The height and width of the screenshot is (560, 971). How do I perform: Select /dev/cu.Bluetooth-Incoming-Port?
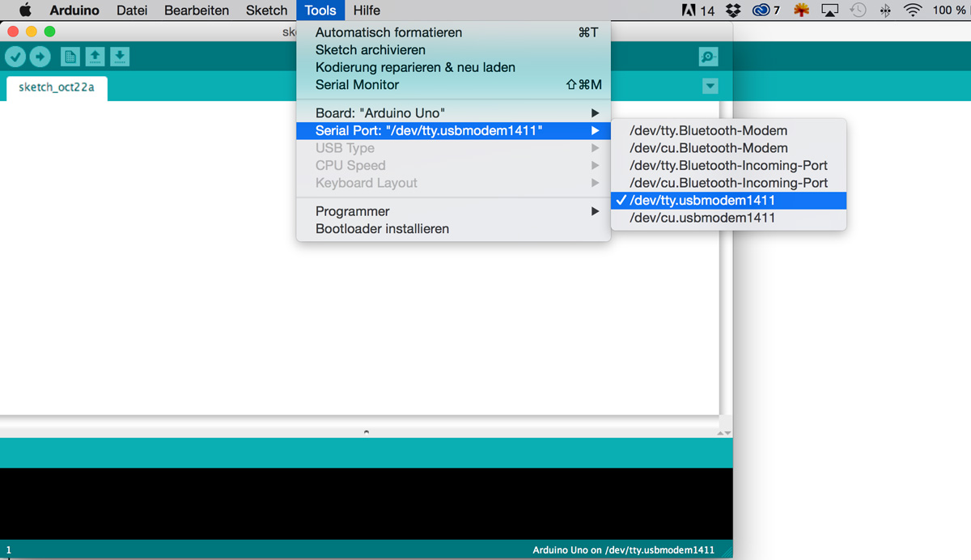[x=728, y=183]
